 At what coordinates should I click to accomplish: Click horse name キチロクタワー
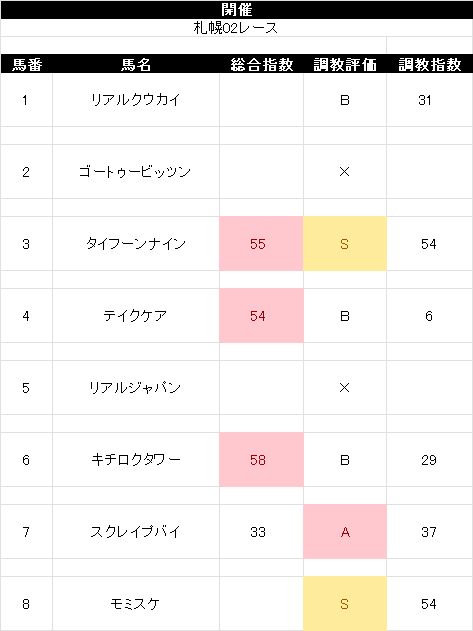pyautogui.click(x=136, y=460)
